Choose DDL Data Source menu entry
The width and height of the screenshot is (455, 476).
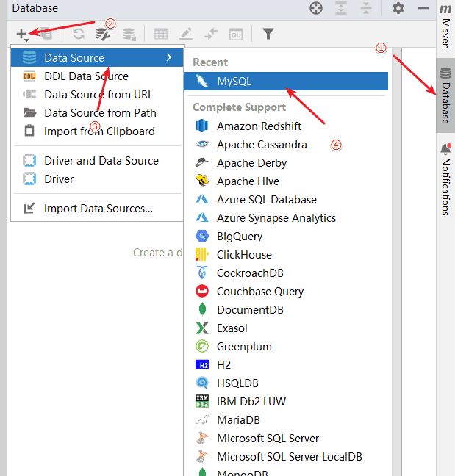coord(86,76)
